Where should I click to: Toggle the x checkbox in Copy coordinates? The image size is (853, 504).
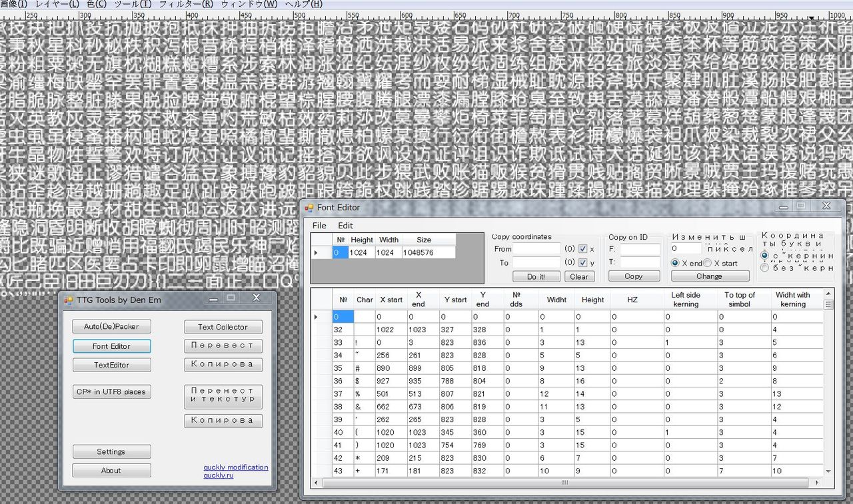(582, 248)
